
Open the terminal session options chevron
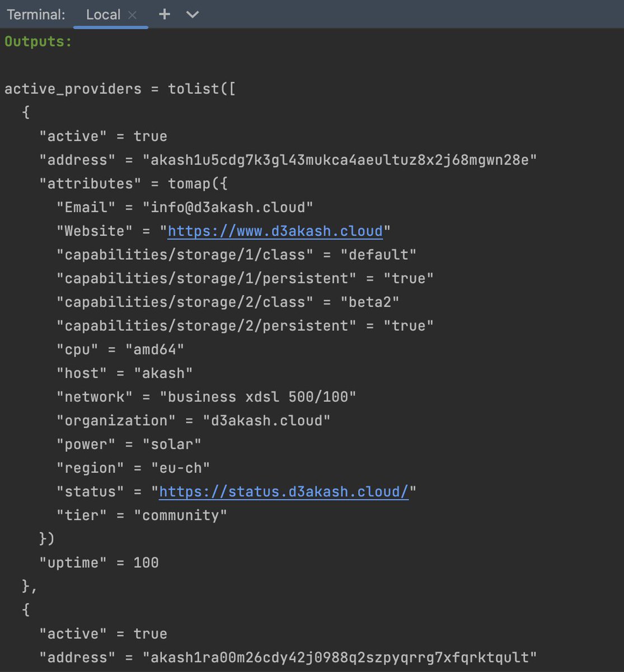193,15
